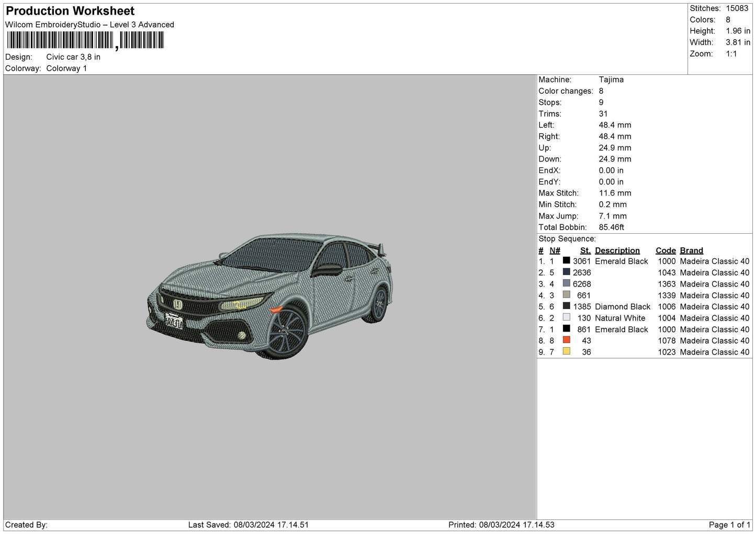Click the Stops value '9'
756x534 pixels.
601,103
